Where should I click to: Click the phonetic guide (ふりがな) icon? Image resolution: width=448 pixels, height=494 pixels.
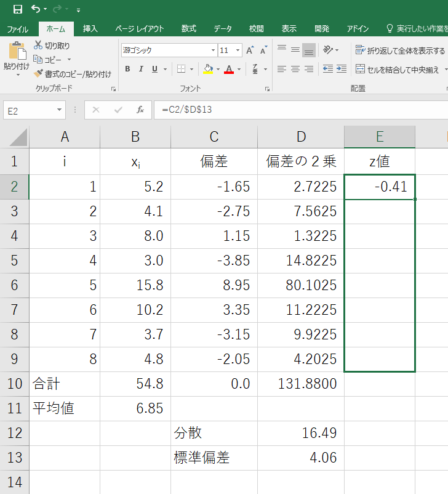(x=255, y=69)
